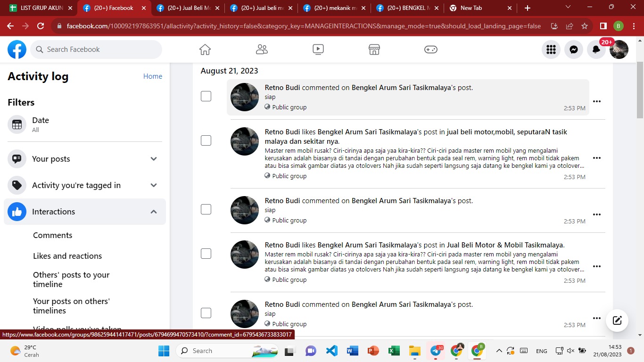
Task: Open the Marketplace icon
Action: pos(374,49)
